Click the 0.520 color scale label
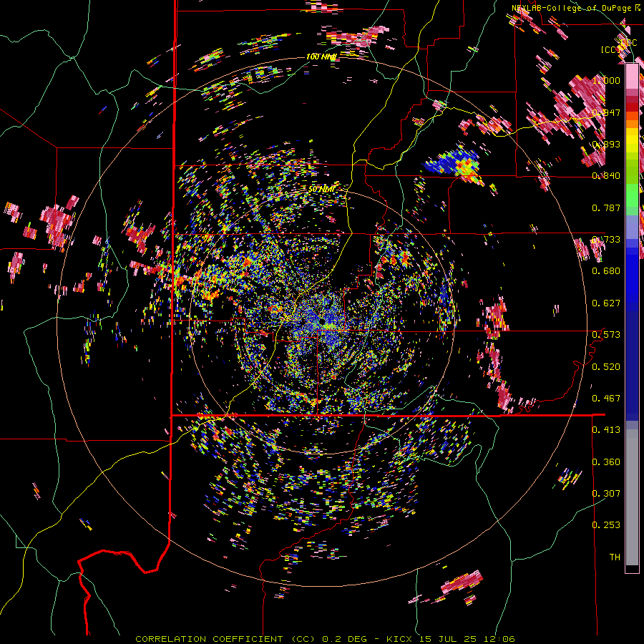The width and height of the screenshot is (644, 644). tap(606, 366)
